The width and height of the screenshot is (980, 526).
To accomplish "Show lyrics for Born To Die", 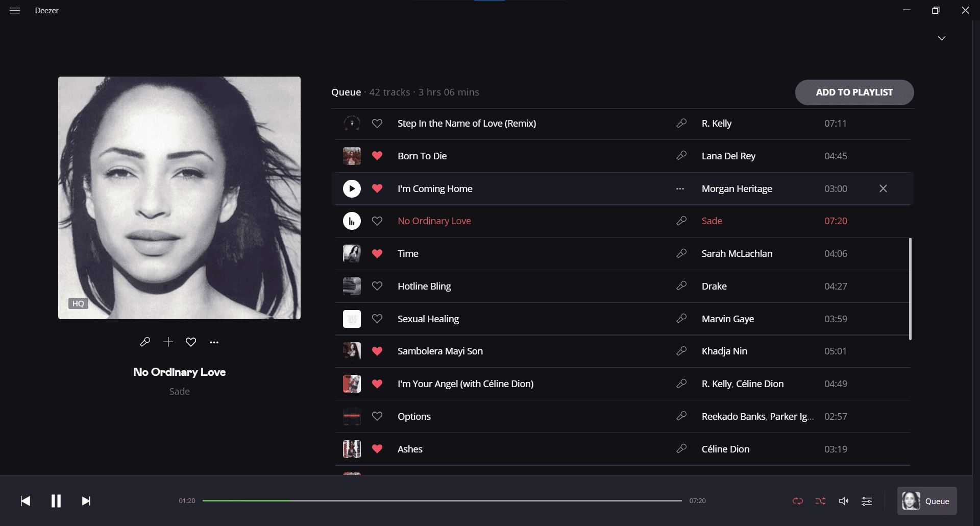I will [681, 156].
